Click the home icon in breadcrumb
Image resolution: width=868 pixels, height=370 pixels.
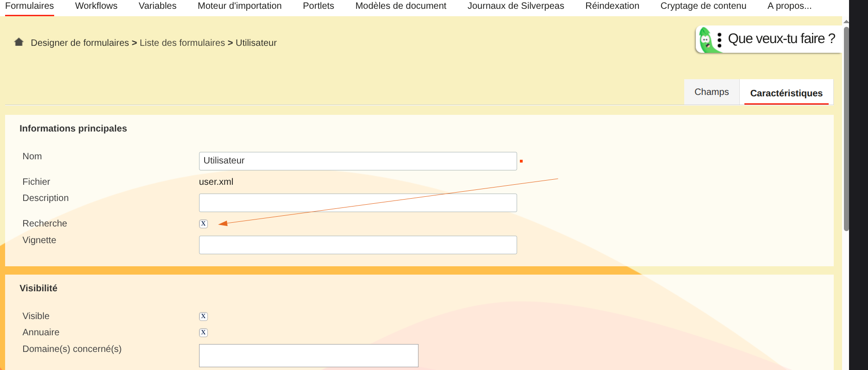[x=19, y=42]
